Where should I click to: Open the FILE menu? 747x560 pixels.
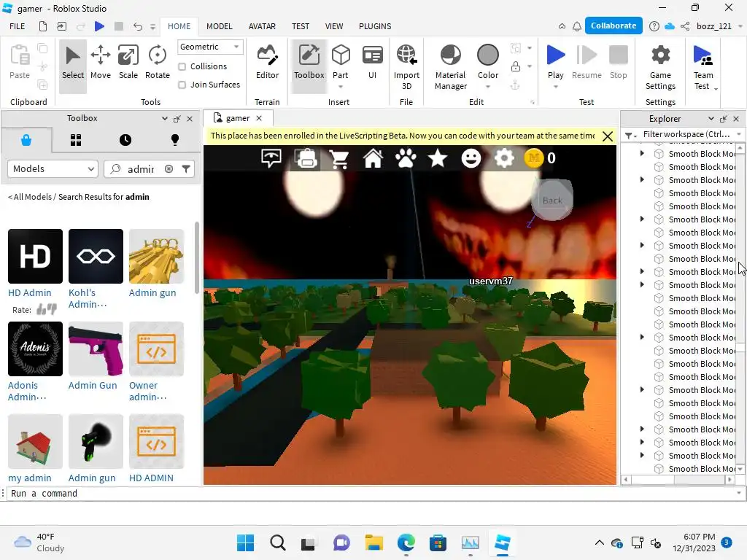(x=18, y=26)
